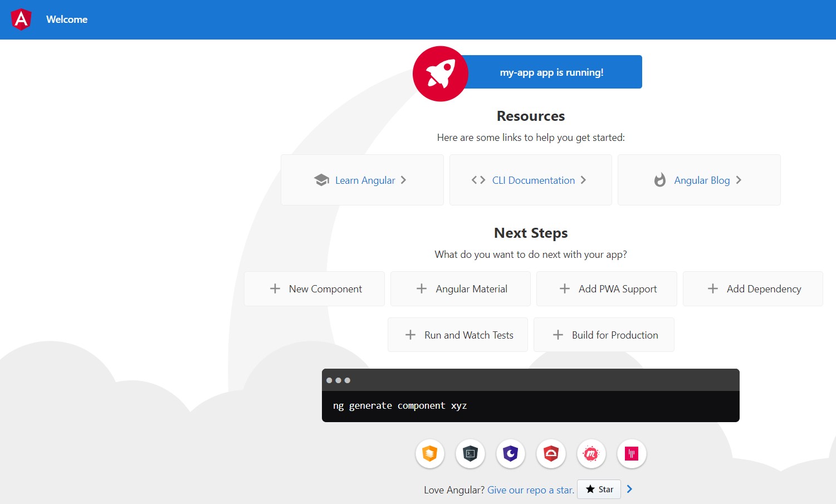836x504 pixels.
Task: Click the Angular shield logo in the toolbar
Action: tap(21, 19)
